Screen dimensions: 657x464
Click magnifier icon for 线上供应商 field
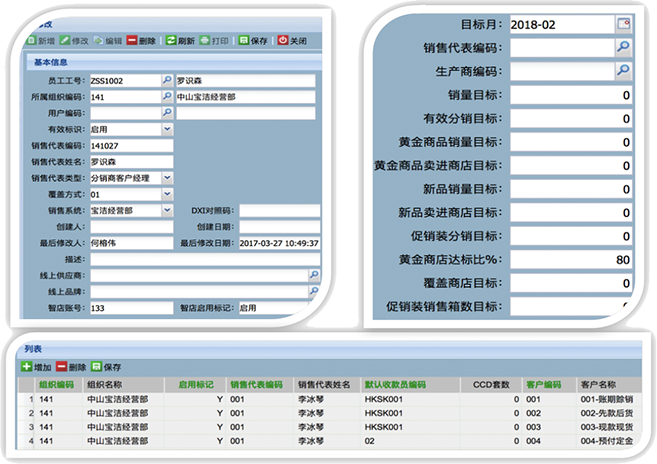pos(313,274)
